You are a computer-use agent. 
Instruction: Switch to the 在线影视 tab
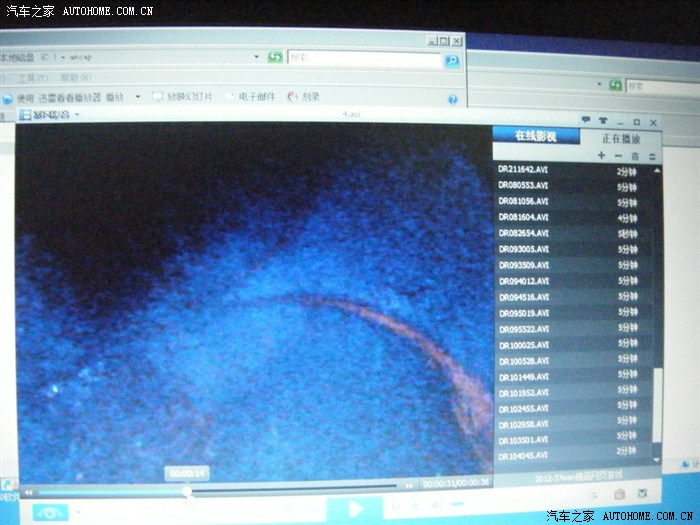(x=534, y=136)
